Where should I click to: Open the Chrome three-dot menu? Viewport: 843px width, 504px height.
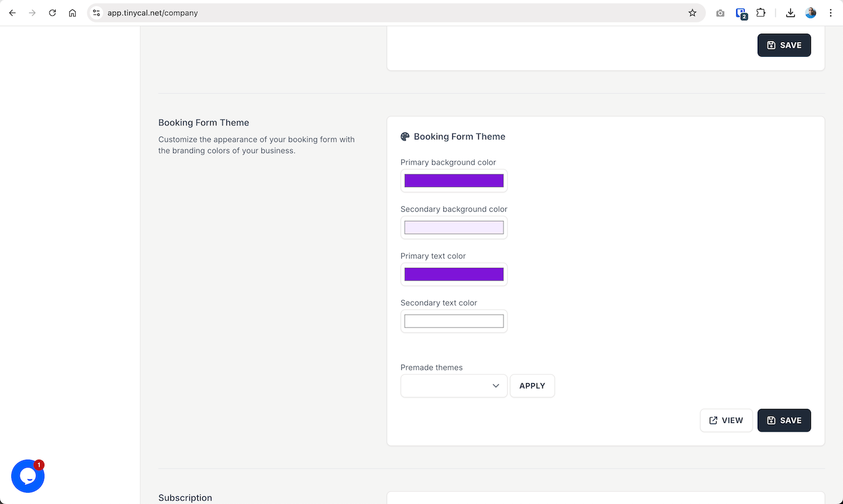[831, 12]
